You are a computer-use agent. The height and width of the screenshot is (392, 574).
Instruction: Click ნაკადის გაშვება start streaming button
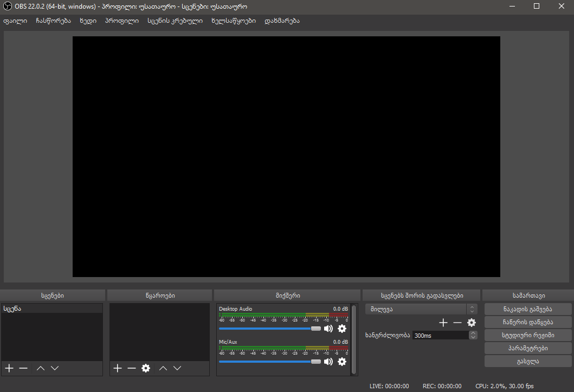click(x=528, y=309)
